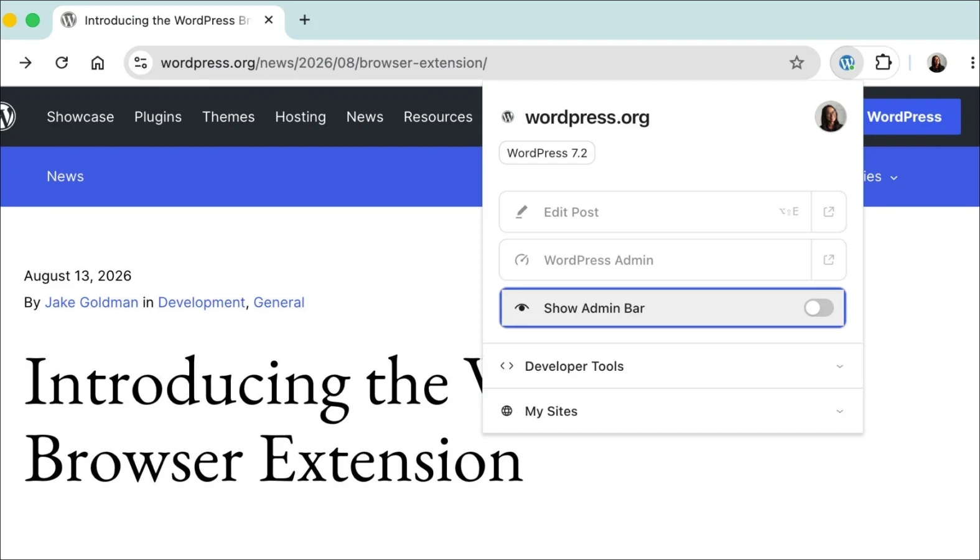Click the WordPress extension icon in toolbar
The image size is (980, 560).
(847, 62)
